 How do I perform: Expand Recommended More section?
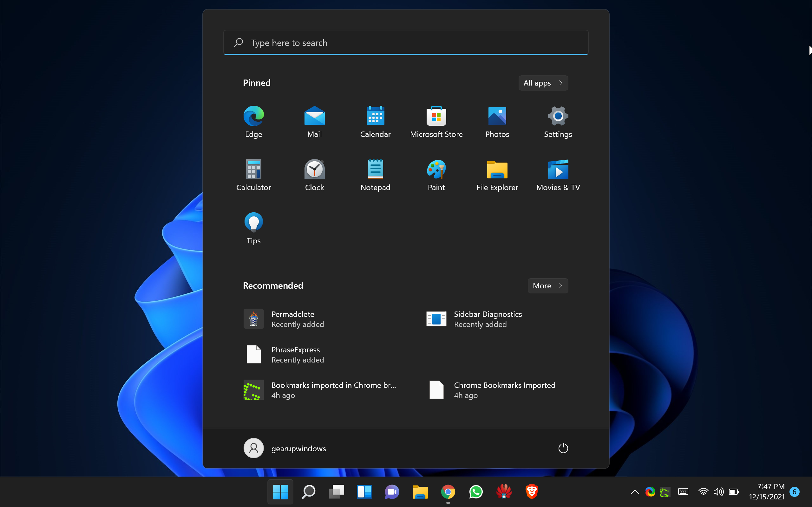[x=547, y=285]
